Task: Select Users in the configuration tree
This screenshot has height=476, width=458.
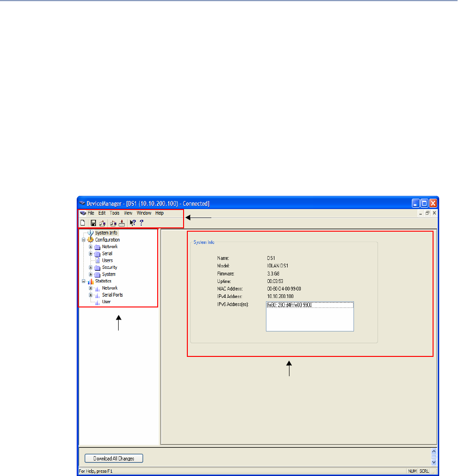Action: click(x=107, y=260)
